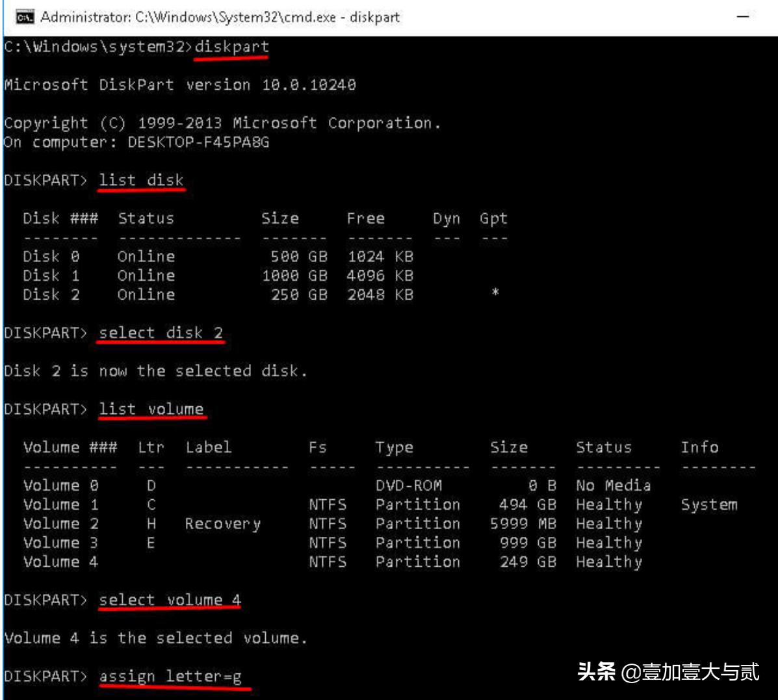This screenshot has width=778, height=700.
Task: Select Volume 0 labeled DVD-ROM
Action: [62, 485]
